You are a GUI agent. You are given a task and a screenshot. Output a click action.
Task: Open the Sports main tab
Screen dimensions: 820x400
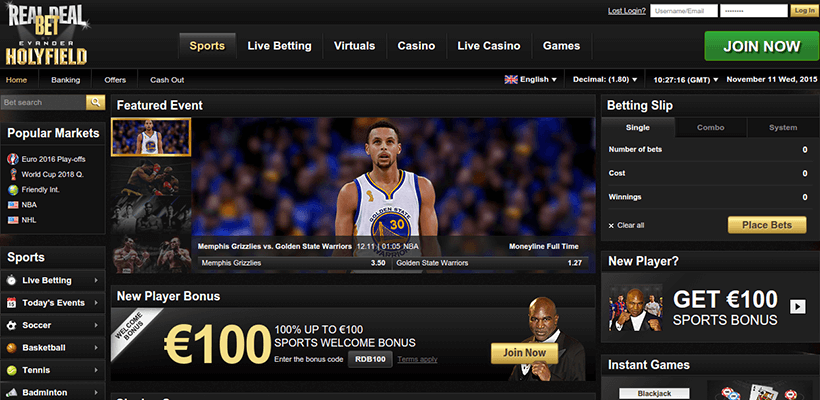click(x=207, y=46)
